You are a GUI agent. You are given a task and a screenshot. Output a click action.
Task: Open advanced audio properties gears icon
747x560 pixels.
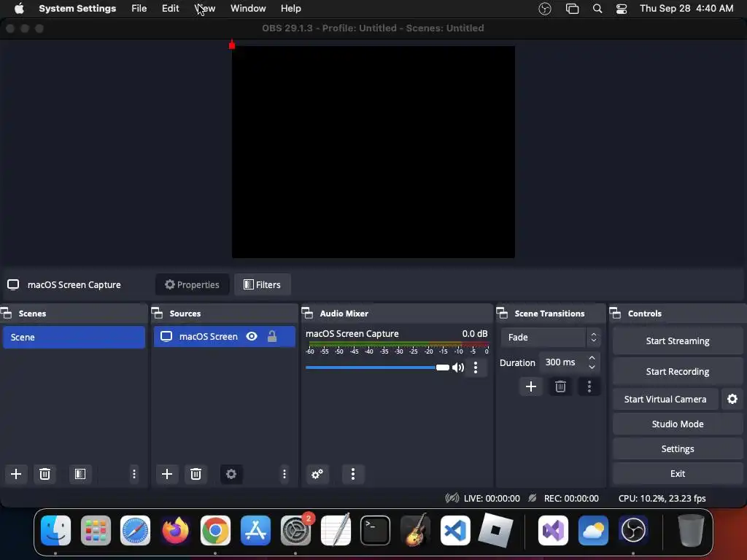coord(317,474)
